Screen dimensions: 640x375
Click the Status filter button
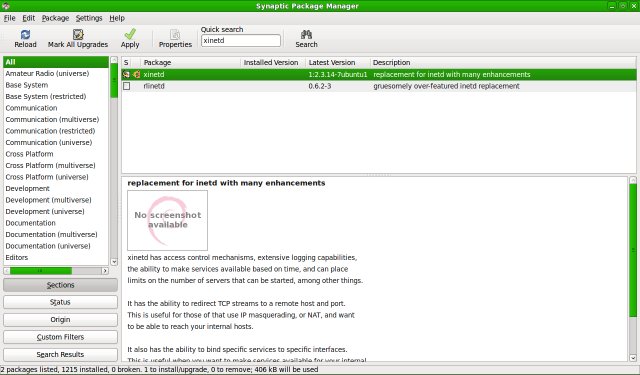click(60, 302)
